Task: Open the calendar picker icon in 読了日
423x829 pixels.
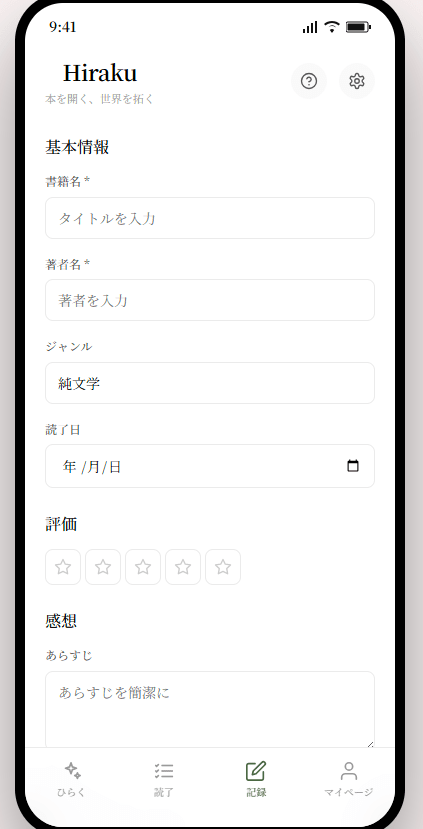Action: pos(353,466)
